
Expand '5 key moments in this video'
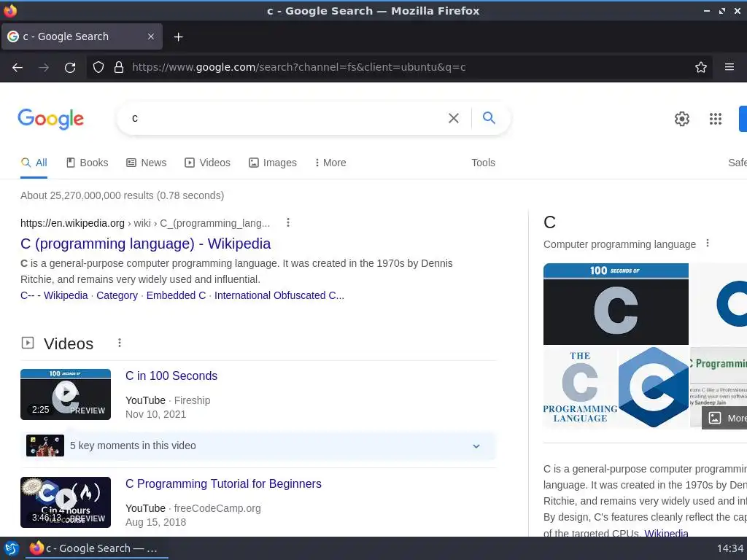tap(258, 446)
